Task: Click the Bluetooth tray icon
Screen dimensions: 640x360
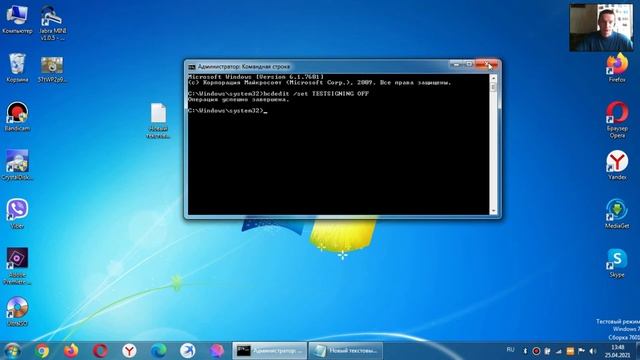Action: click(525, 351)
